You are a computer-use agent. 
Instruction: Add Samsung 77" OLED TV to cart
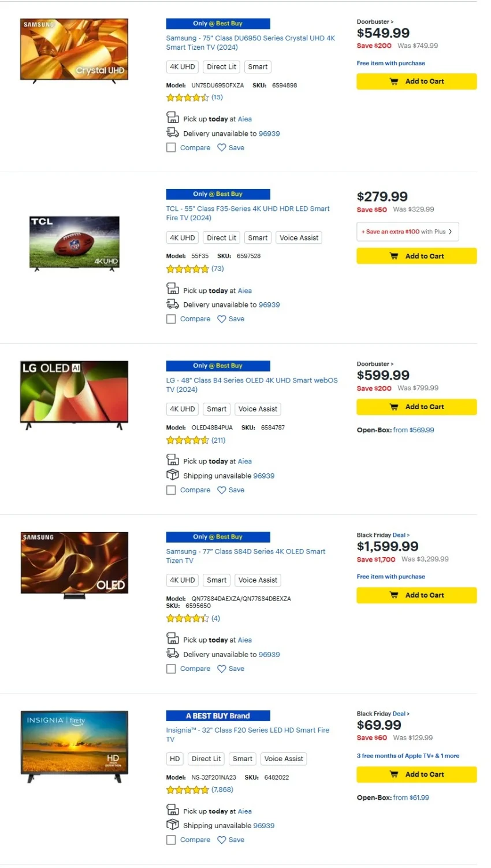416,595
